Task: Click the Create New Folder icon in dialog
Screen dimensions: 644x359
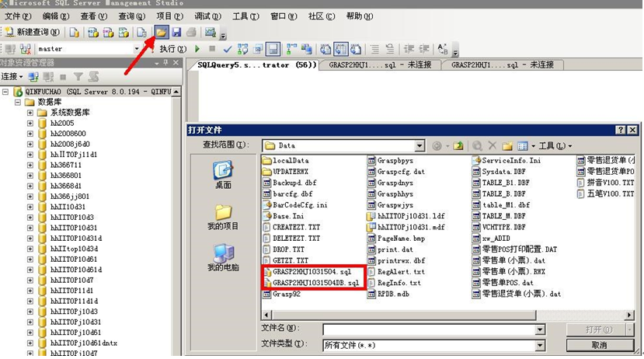Action: pos(506,145)
